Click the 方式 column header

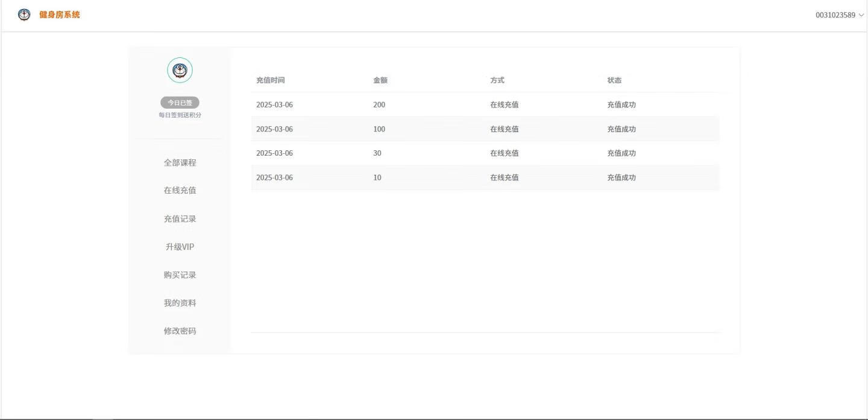[x=497, y=80]
